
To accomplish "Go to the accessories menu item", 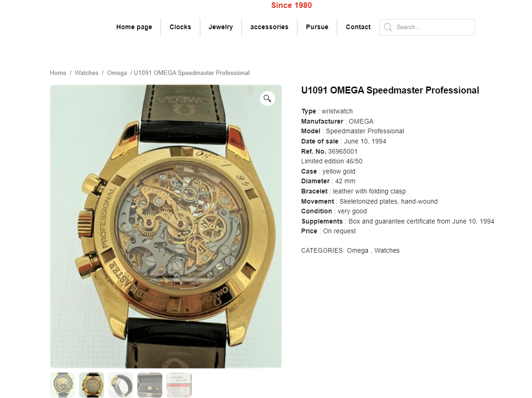I will pyautogui.click(x=269, y=27).
